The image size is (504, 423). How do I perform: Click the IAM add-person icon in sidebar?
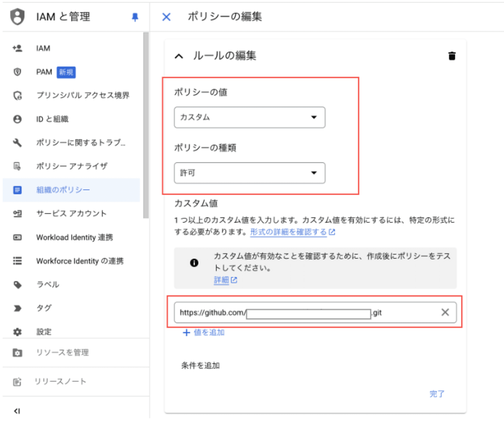[17, 48]
